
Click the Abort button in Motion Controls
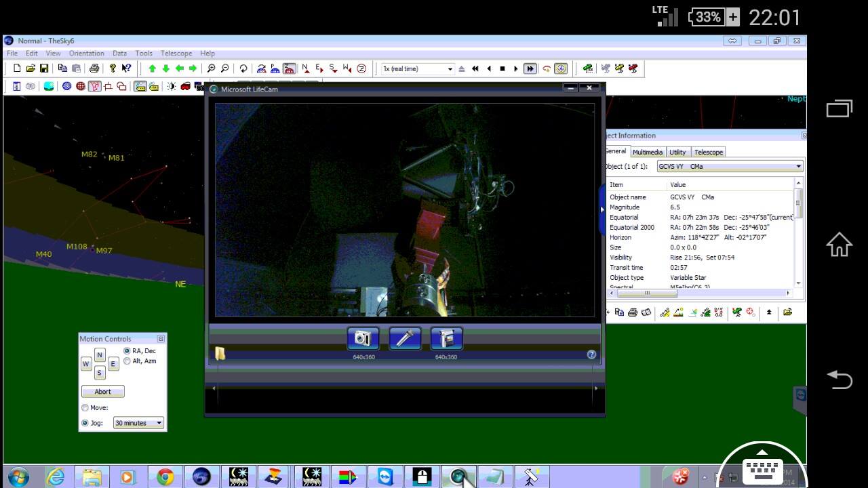102,392
